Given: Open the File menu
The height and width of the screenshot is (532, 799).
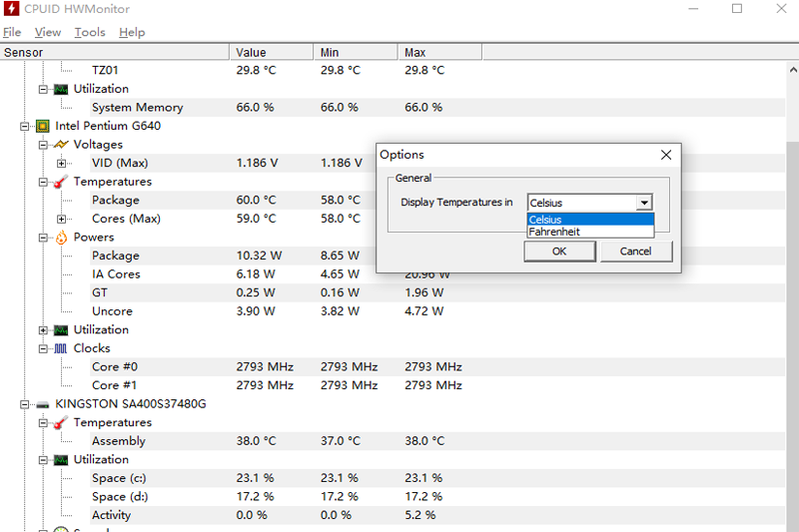Looking at the screenshot, I should pyautogui.click(x=12, y=33).
